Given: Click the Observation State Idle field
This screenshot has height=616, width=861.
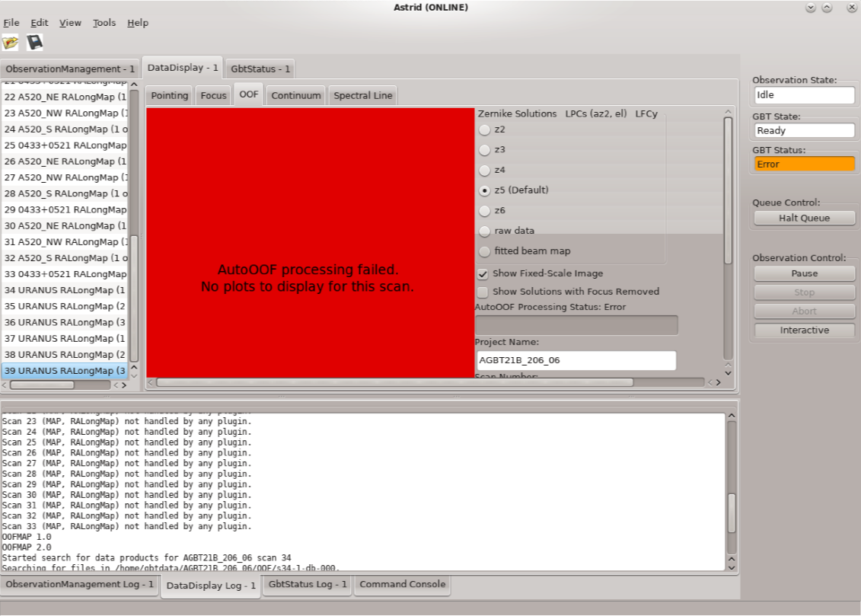Looking at the screenshot, I should point(804,95).
